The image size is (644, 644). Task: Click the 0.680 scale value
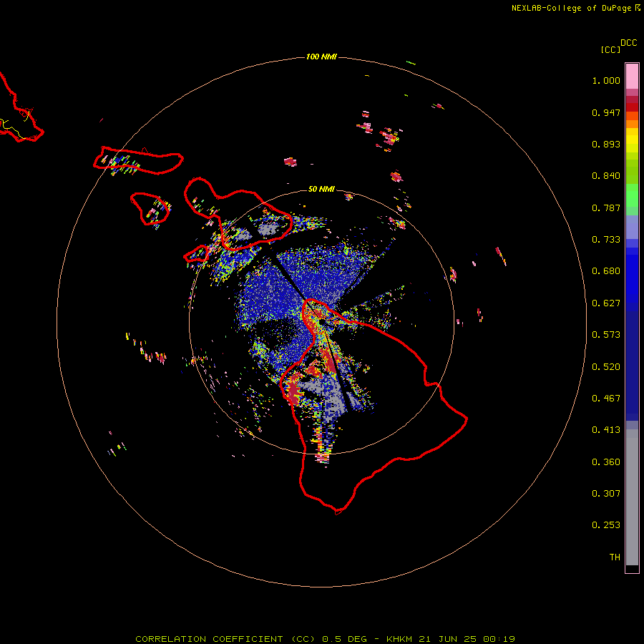pyautogui.click(x=606, y=271)
